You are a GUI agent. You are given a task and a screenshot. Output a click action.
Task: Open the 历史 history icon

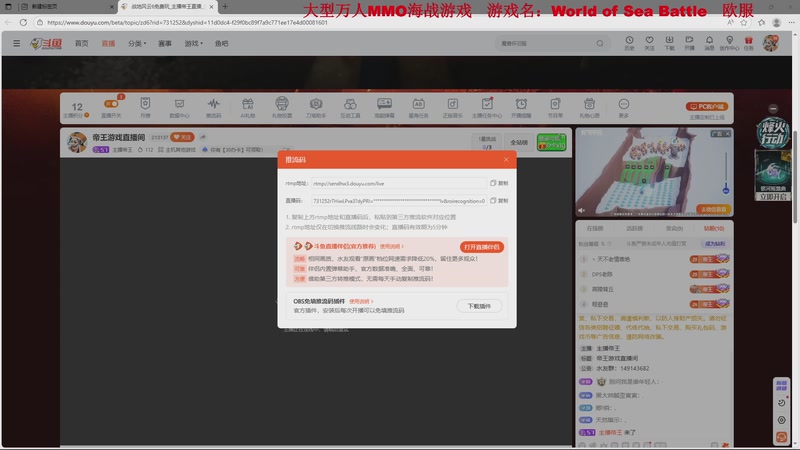[629, 43]
